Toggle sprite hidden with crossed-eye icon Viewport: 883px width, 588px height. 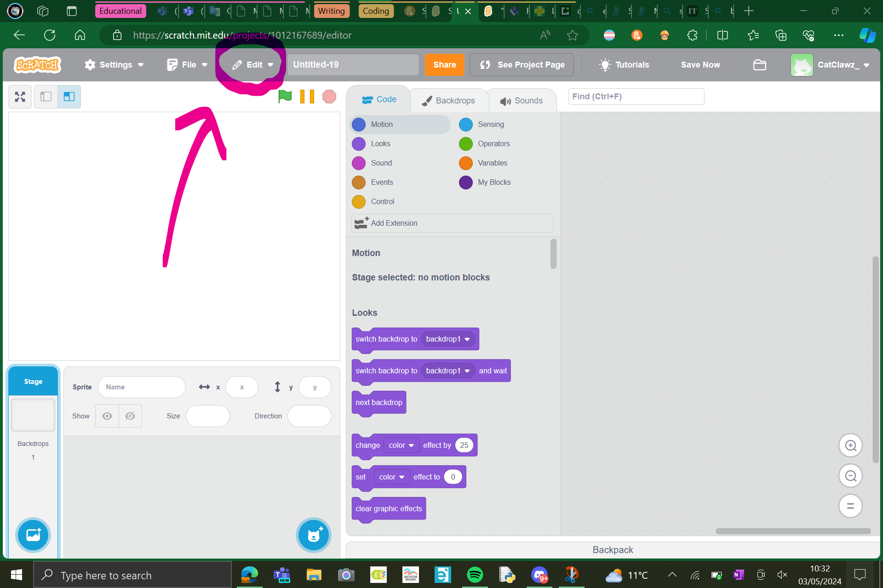pyautogui.click(x=130, y=416)
